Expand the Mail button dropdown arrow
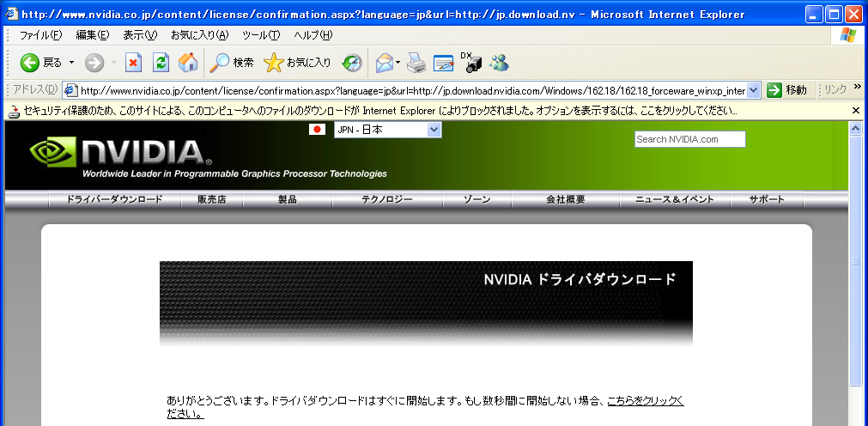This screenshot has height=426, width=868. click(x=398, y=64)
